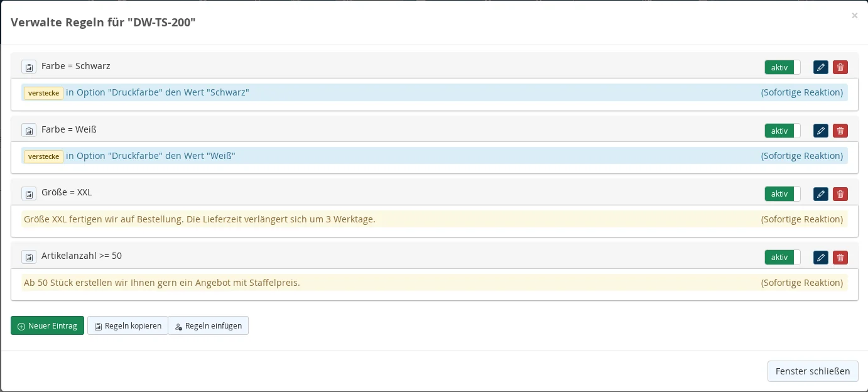Select the action hiding Druckfarbe value 'Schwarz'
The image size is (868, 392).
point(435,92)
